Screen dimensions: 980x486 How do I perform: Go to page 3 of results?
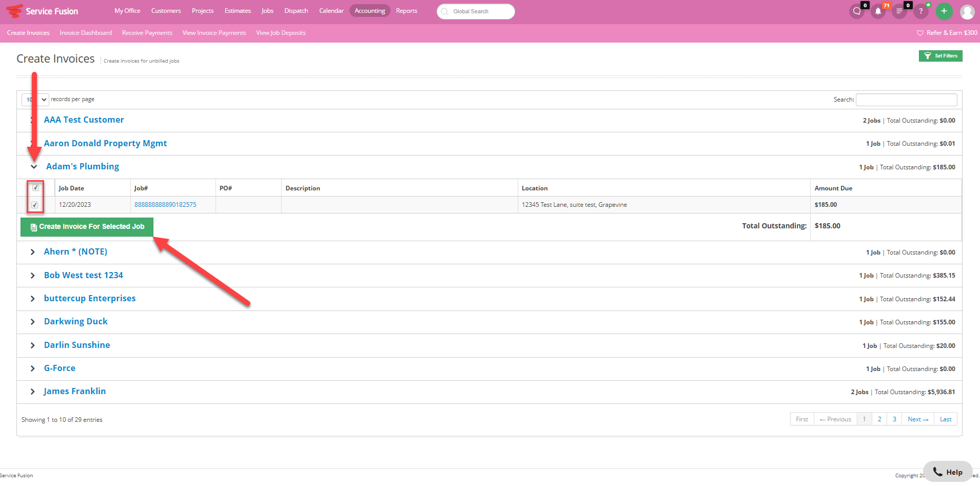tap(894, 419)
